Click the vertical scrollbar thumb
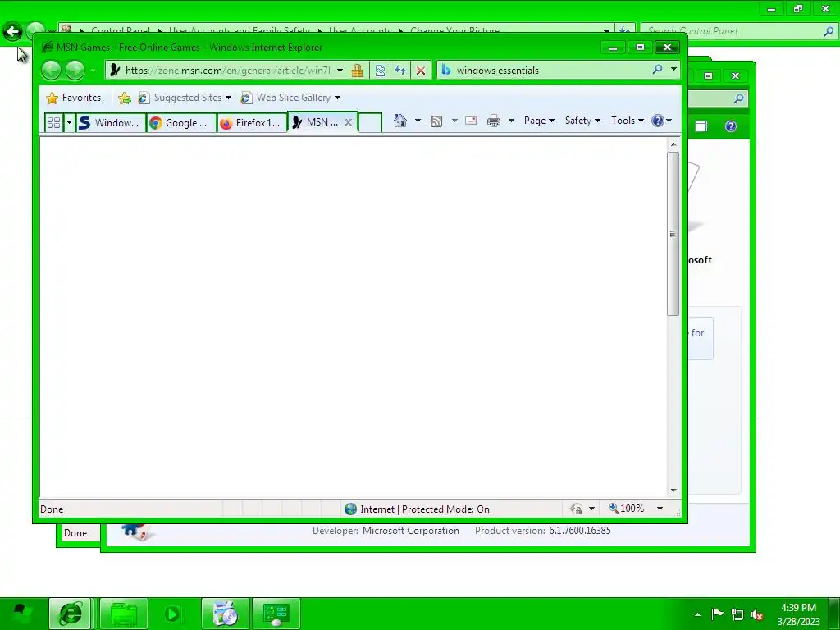The height and width of the screenshot is (630, 840). [673, 234]
